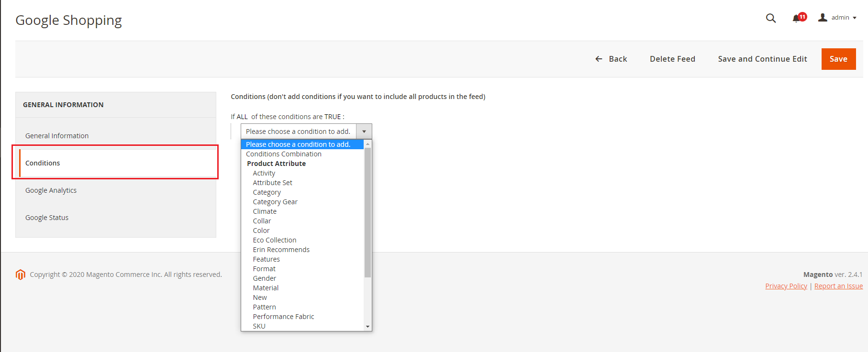
Task: Expand the admin account dropdown arrow
Action: pyautogui.click(x=855, y=18)
